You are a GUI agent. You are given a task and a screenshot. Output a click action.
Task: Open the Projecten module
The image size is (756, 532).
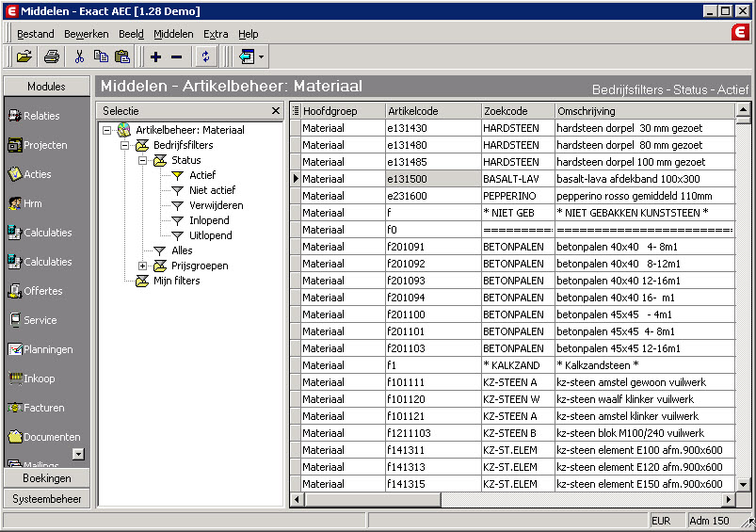tap(38, 145)
